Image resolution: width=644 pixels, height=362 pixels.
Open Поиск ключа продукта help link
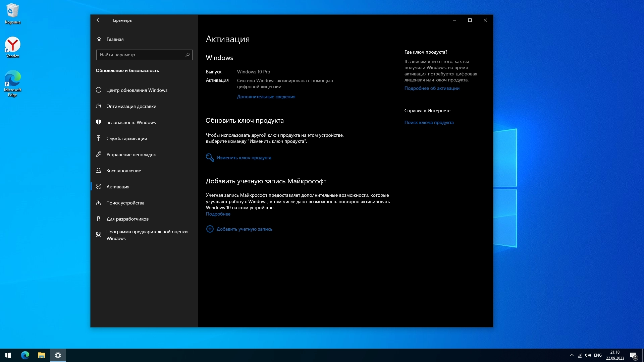point(429,122)
